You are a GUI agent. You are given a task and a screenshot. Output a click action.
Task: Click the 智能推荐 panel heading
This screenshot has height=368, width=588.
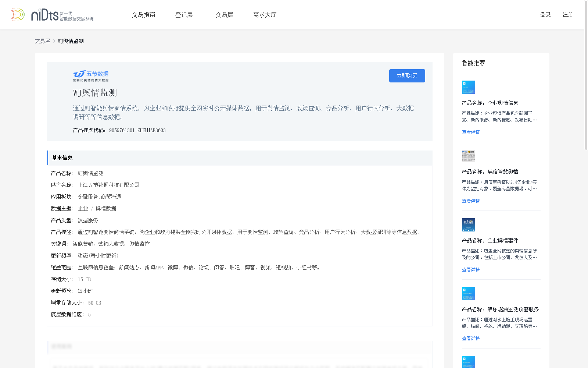pyautogui.click(x=474, y=63)
